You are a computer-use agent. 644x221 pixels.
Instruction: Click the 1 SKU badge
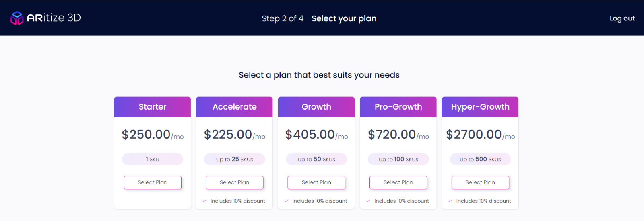coord(153,159)
